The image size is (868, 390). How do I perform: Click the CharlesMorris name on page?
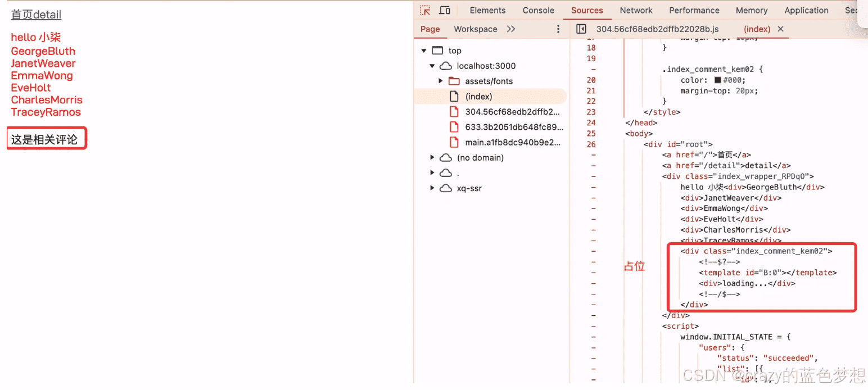tap(47, 100)
